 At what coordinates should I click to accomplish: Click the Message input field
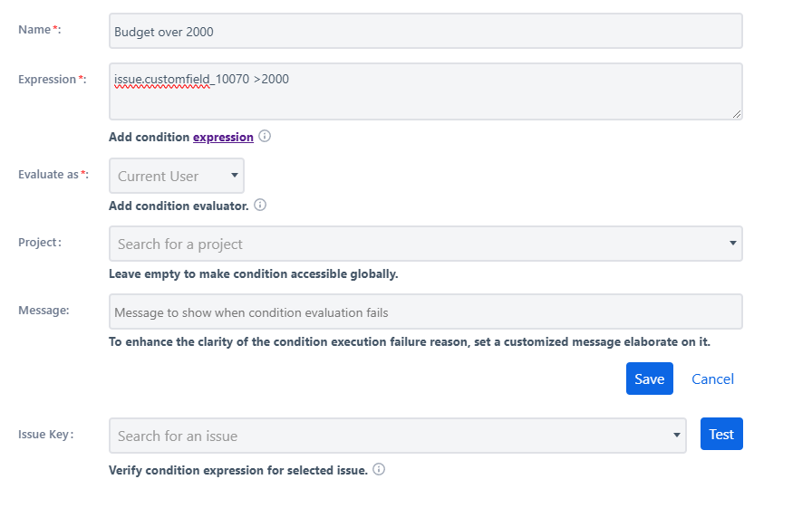click(426, 312)
